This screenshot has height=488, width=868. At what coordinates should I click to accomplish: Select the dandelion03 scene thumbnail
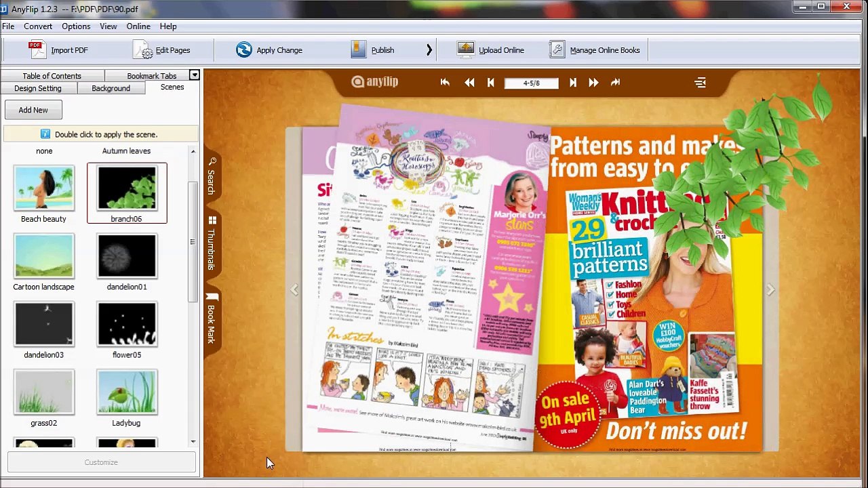click(43, 324)
